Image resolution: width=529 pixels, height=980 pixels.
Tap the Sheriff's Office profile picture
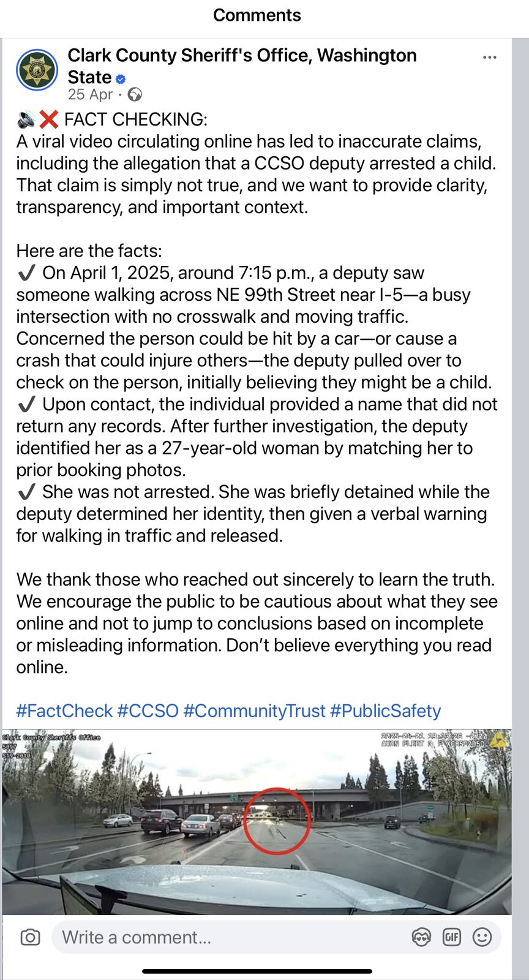click(x=37, y=70)
